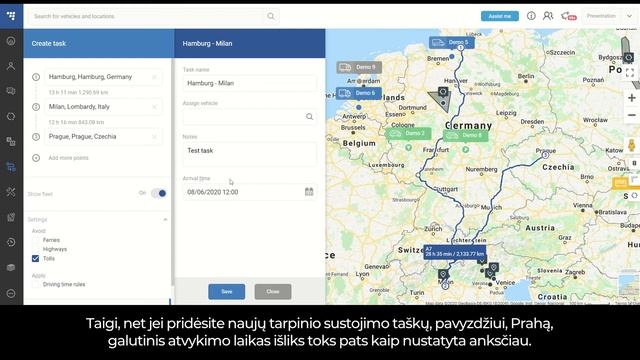This screenshot has width=640, height=360.
Task: Click the Prague, Prague, Czechia point field
Action: pyautogui.click(x=103, y=137)
